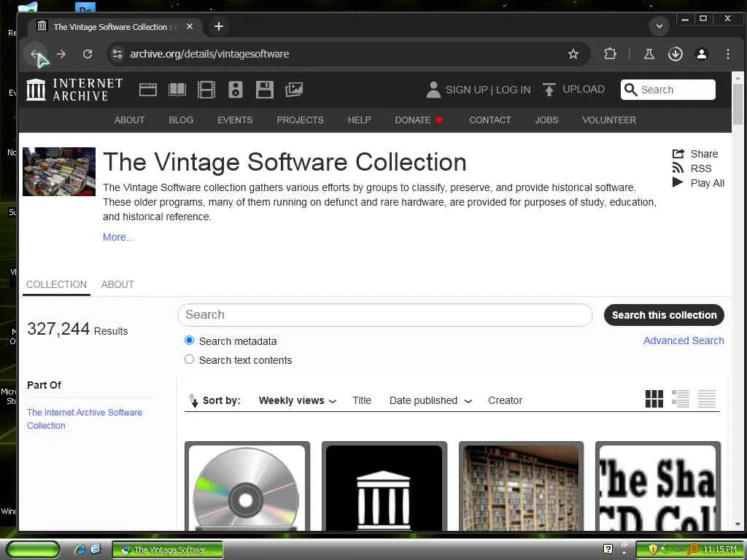
Task: Click the Vintage Software taskbar button
Action: 168,550
